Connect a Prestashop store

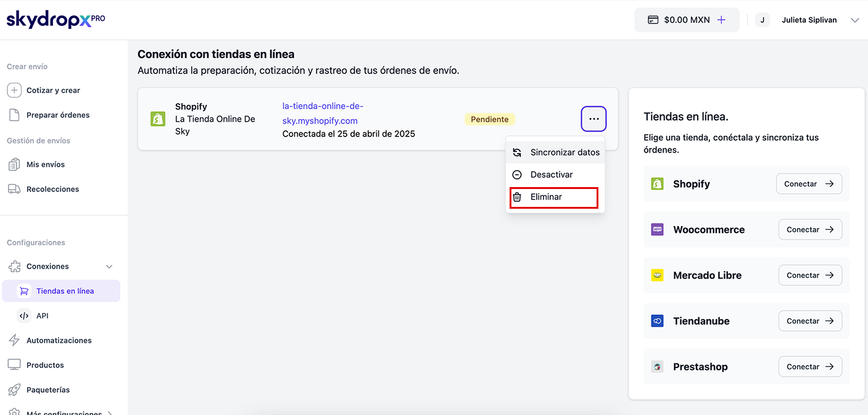click(811, 367)
